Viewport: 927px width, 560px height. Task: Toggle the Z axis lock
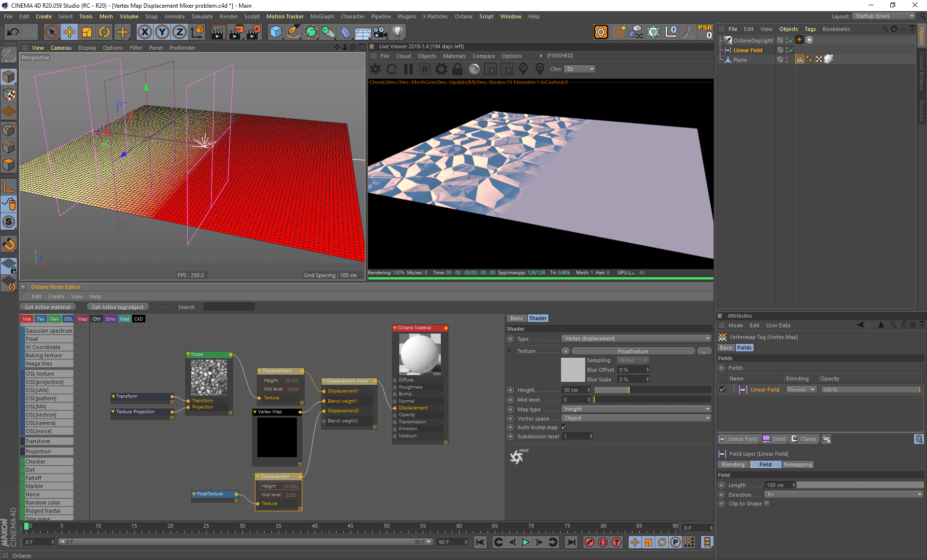click(180, 32)
